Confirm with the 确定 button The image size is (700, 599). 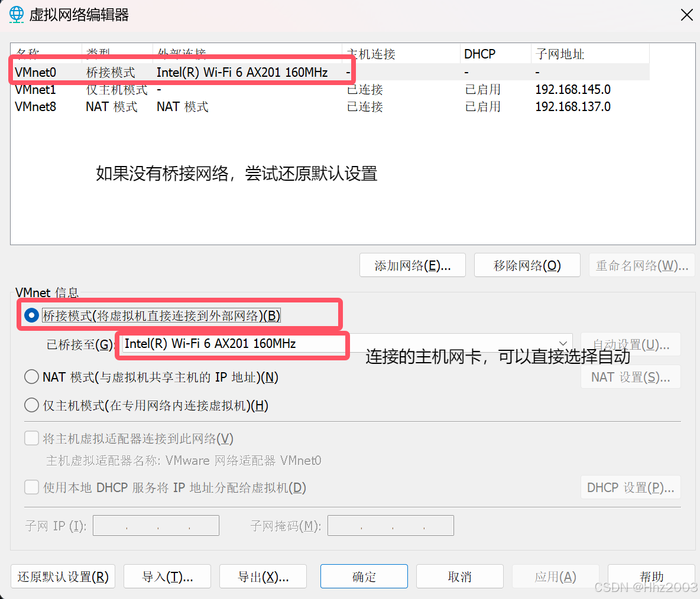364,576
